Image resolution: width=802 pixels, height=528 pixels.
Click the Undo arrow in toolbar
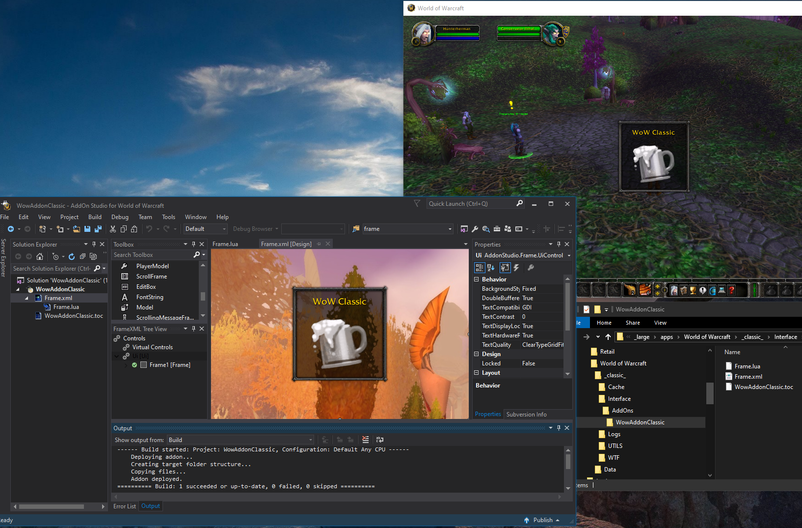(149, 229)
